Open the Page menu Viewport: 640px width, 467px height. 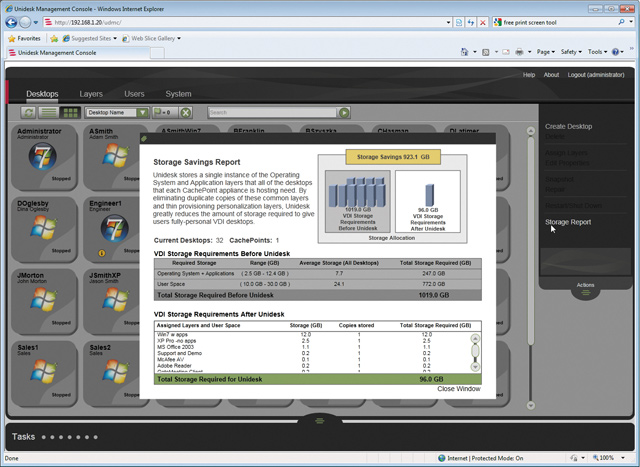546,52
